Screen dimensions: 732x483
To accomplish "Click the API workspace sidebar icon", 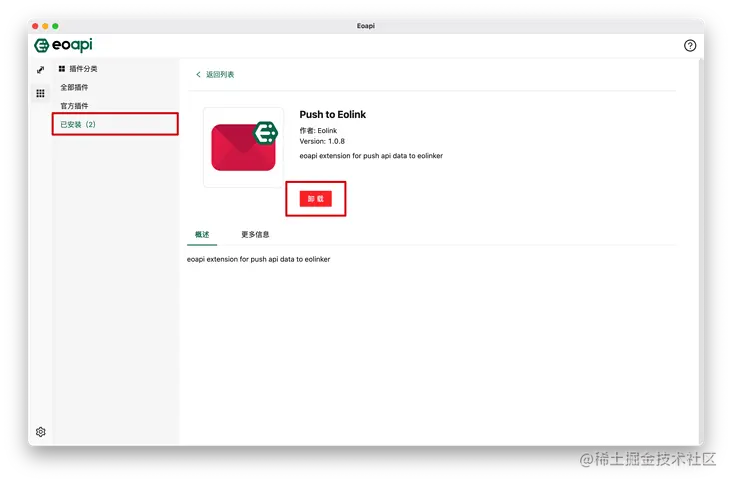I will pos(41,70).
